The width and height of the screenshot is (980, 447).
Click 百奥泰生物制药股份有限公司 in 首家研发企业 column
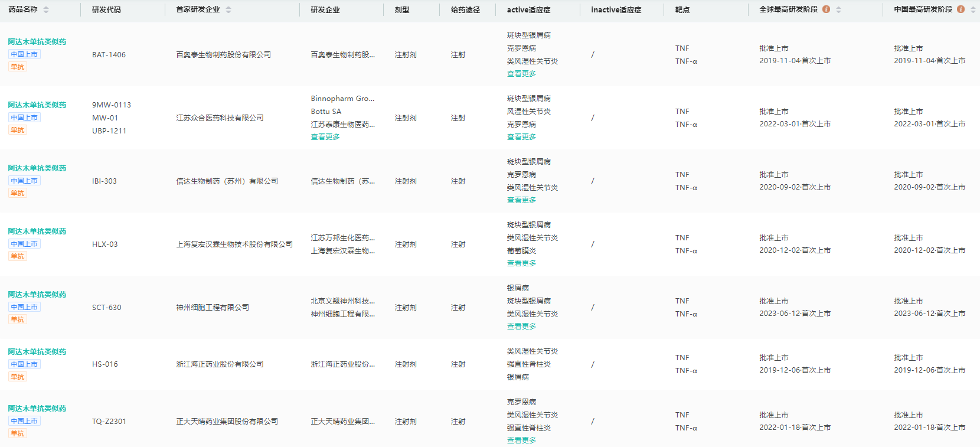[224, 55]
